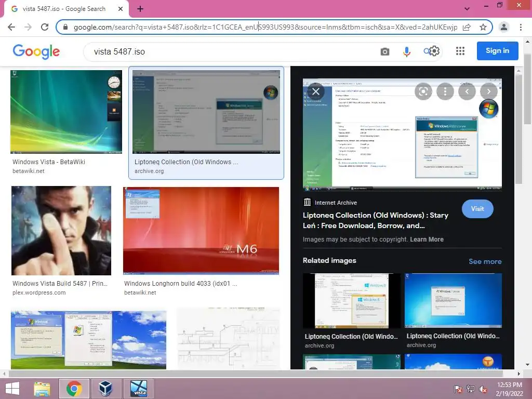The image size is (532, 399).
Task: Open the Liptoneq Collection title link
Action: (x=375, y=220)
